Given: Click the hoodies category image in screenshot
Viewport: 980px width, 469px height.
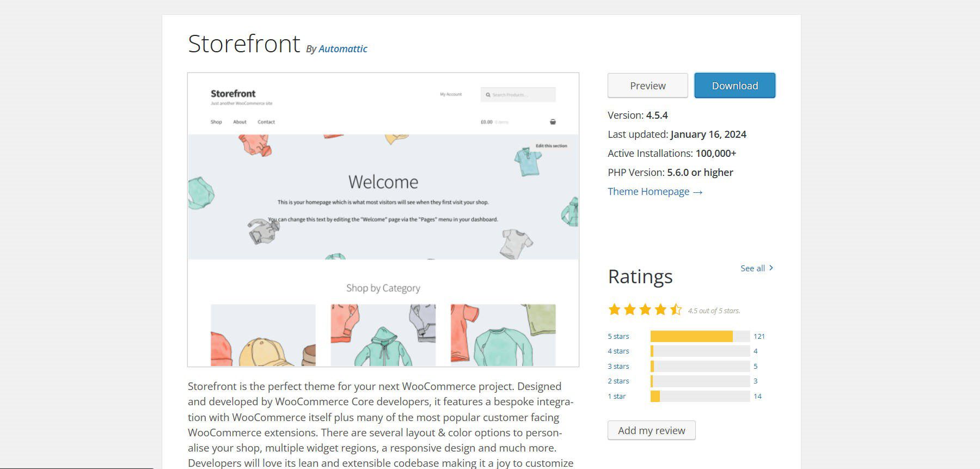Looking at the screenshot, I should (383, 335).
